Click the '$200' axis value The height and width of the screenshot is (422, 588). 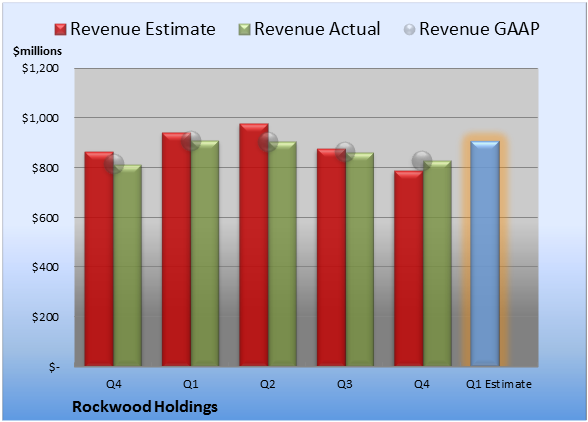(x=45, y=317)
